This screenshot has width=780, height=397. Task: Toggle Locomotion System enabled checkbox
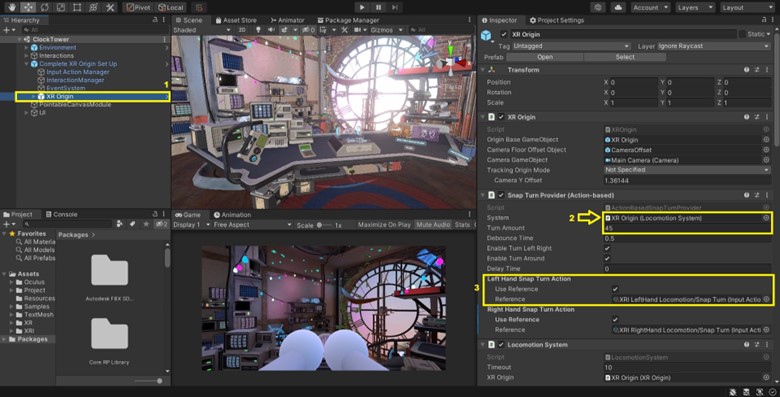501,345
